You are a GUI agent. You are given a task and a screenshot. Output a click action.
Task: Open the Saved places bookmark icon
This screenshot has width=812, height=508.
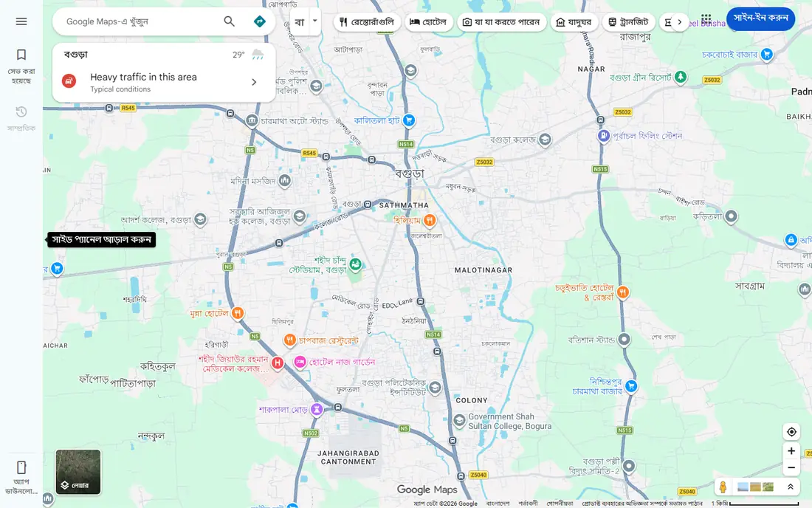[21, 55]
